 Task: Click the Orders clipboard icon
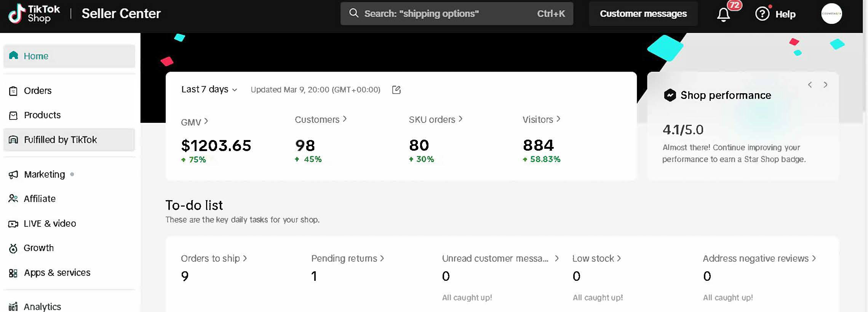13,91
